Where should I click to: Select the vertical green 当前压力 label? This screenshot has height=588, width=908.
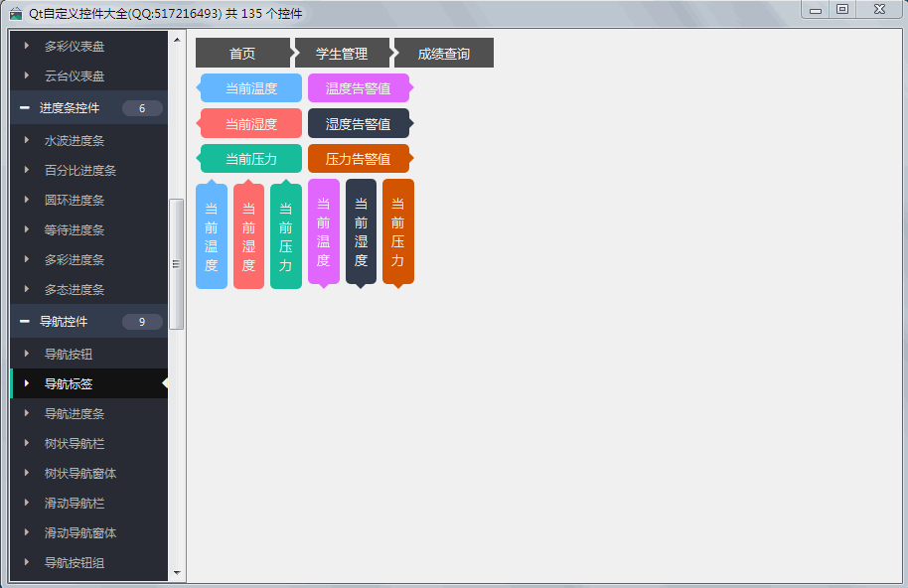(285, 237)
